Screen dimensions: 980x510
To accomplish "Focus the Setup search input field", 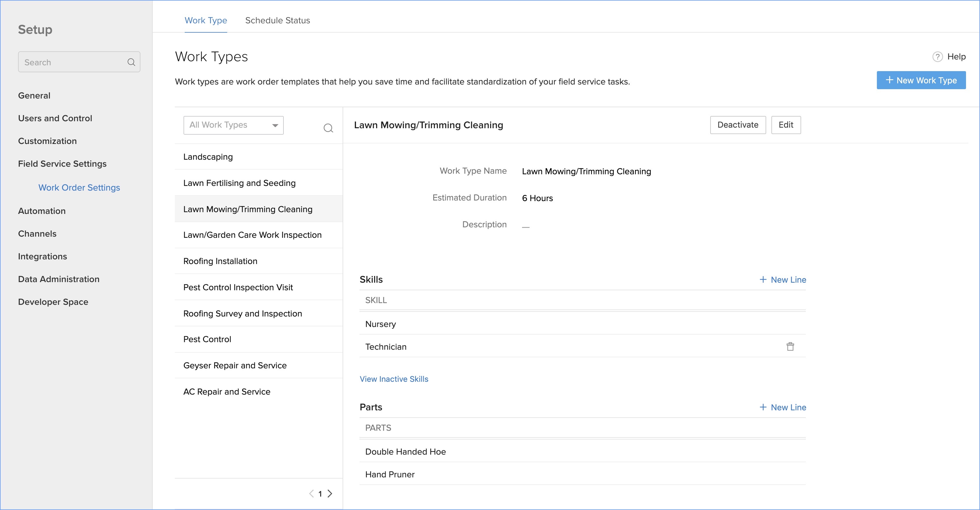I will (x=72, y=62).
